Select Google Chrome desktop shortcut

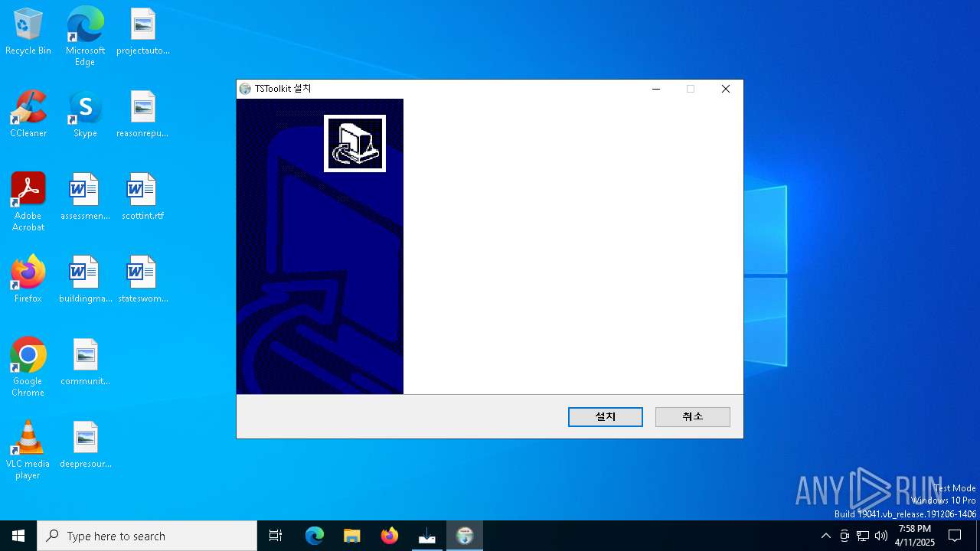pos(28,367)
